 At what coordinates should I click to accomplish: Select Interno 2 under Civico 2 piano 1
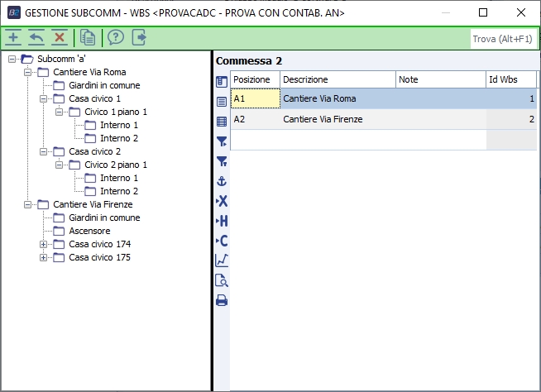(x=119, y=191)
